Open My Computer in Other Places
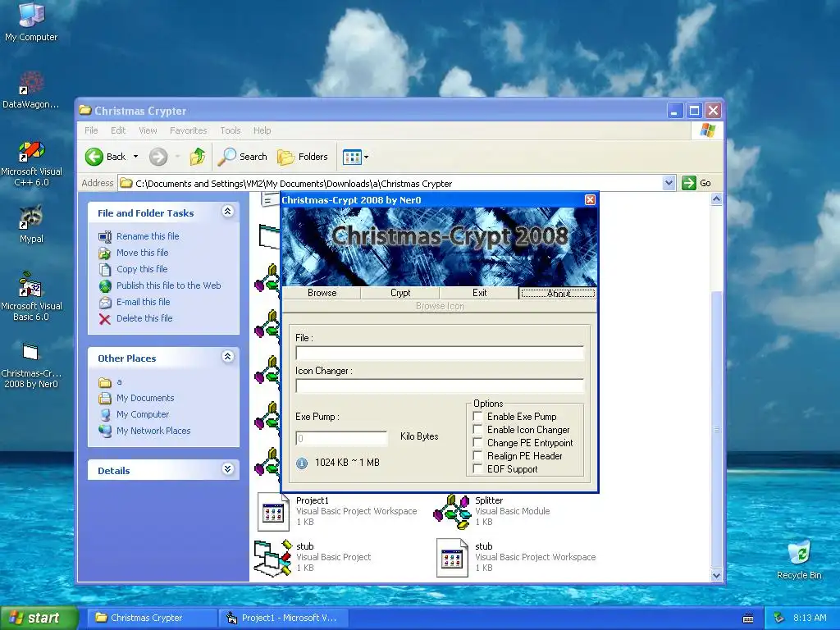 pos(143,414)
